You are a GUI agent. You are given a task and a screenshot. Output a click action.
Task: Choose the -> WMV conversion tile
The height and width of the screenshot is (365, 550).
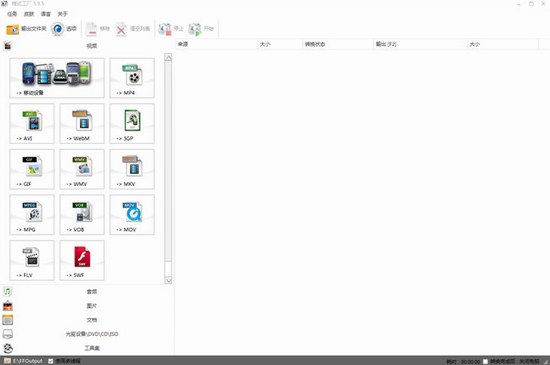(x=82, y=169)
